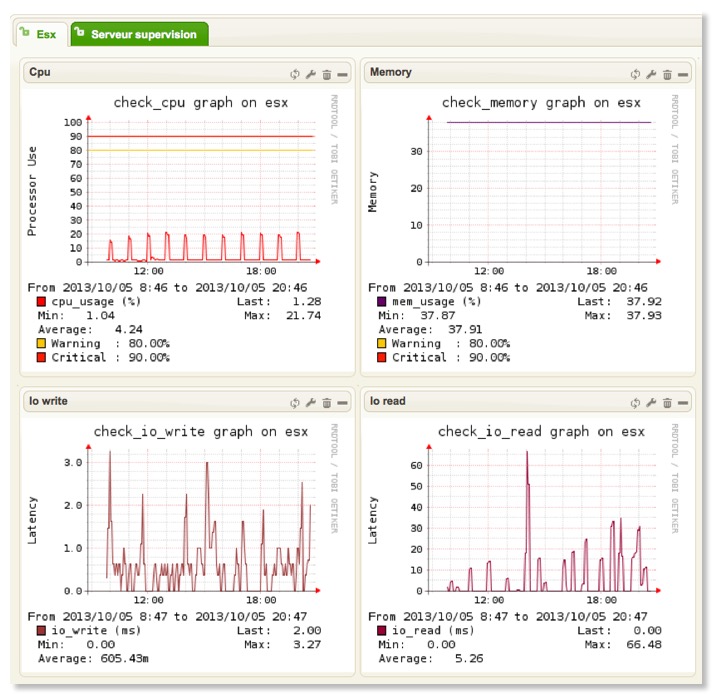Minimize the Io write widget panel
Viewport: 712px width, 694px height.
click(x=342, y=403)
